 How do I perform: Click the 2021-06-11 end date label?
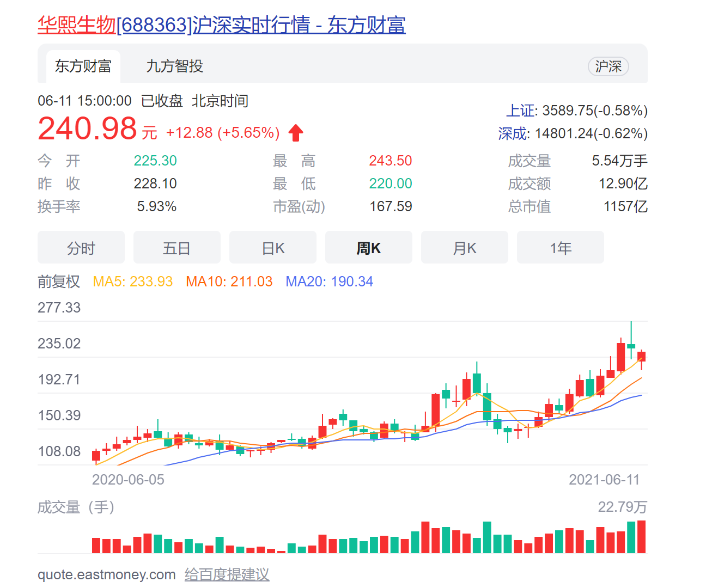click(604, 480)
